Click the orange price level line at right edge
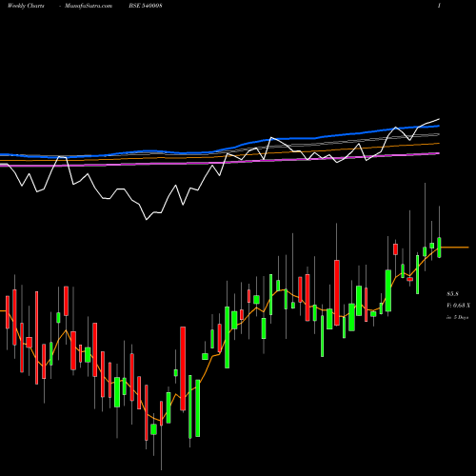The image size is (476, 476). [x=454, y=247]
